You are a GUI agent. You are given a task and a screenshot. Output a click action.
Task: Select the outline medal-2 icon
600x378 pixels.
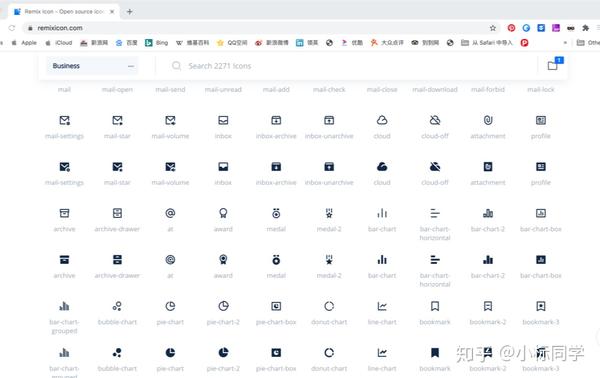pyautogui.click(x=329, y=213)
